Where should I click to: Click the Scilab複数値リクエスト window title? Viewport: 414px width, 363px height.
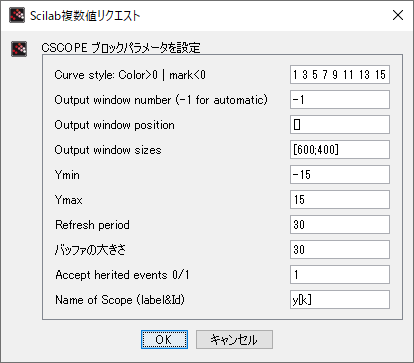(x=85, y=16)
